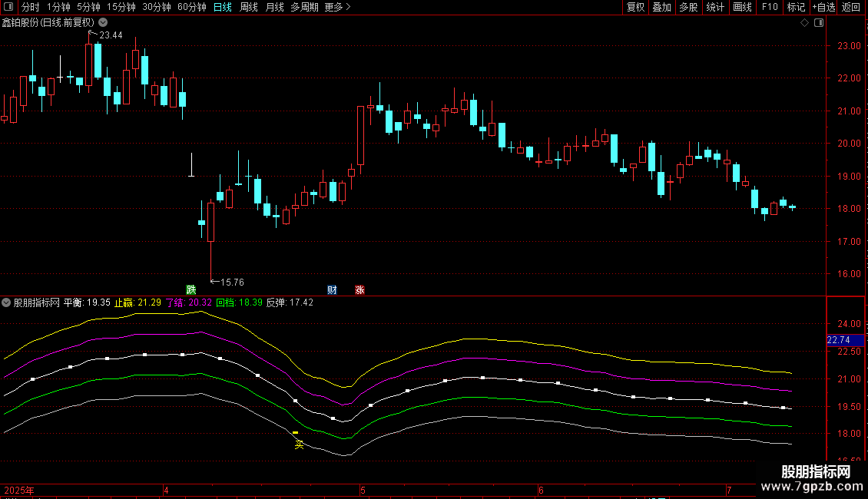Click the 平衡: 19.35 indicator value
Image resolution: width=868 pixels, height=499 pixels.
coord(87,302)
